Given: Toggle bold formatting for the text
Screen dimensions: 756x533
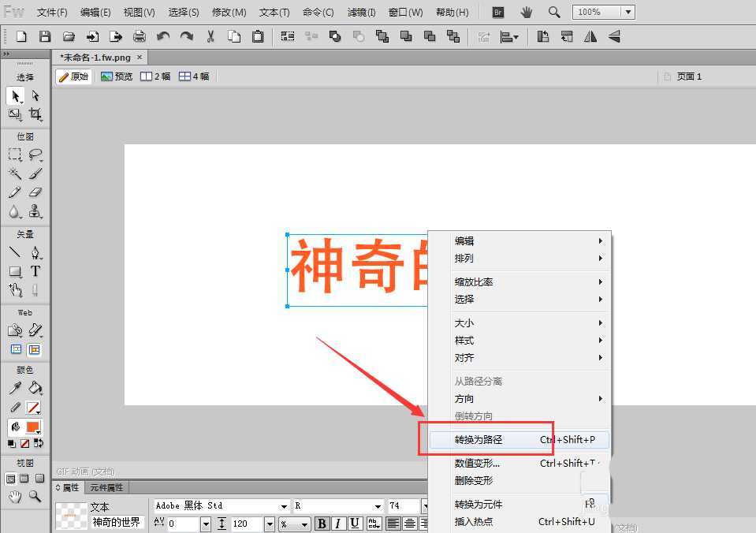Looking at the screenshot, I should [x=322, y=523].
